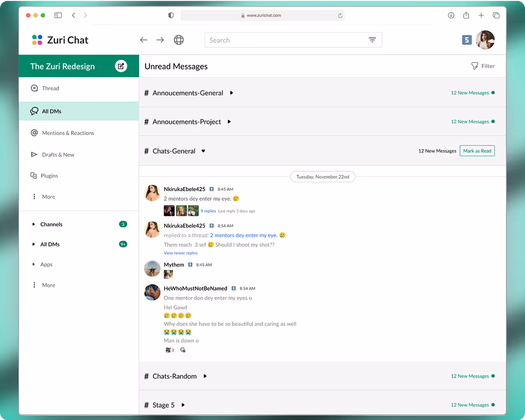The width and height of the screenshot is (525, 420).
Task: Open the Filter for unread messages
Action: [x=483, y=66]
